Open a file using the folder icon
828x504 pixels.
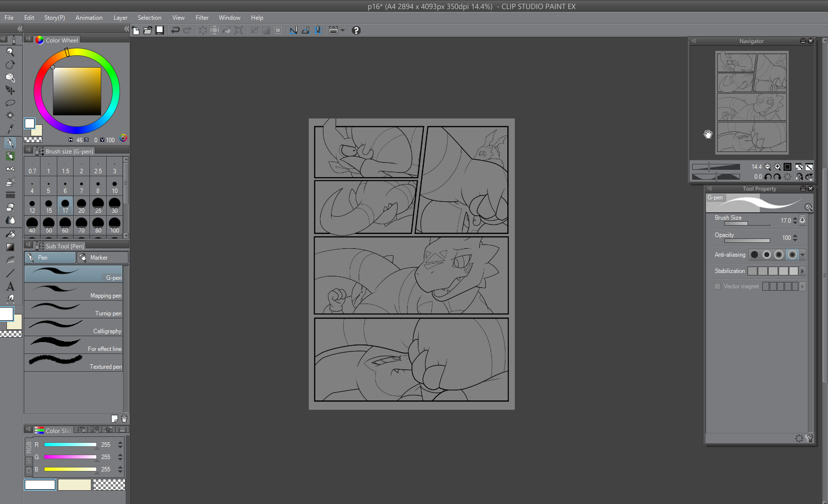(x=148, y=31)
